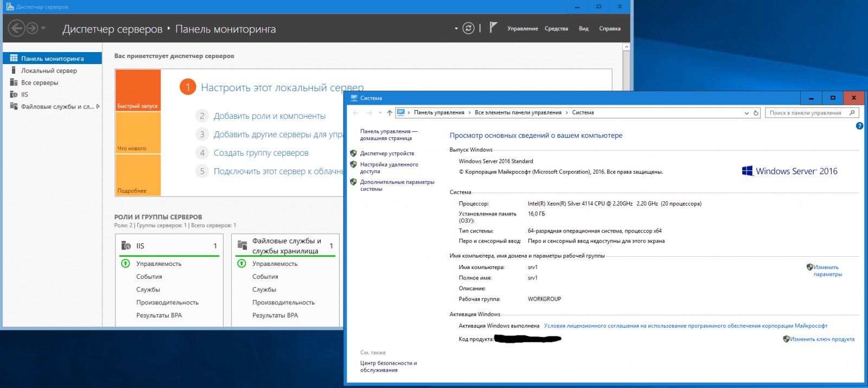This screenshot has height=388, width=868.
Task: Go forward in Server Manager navigation
Action: [33, 28]
